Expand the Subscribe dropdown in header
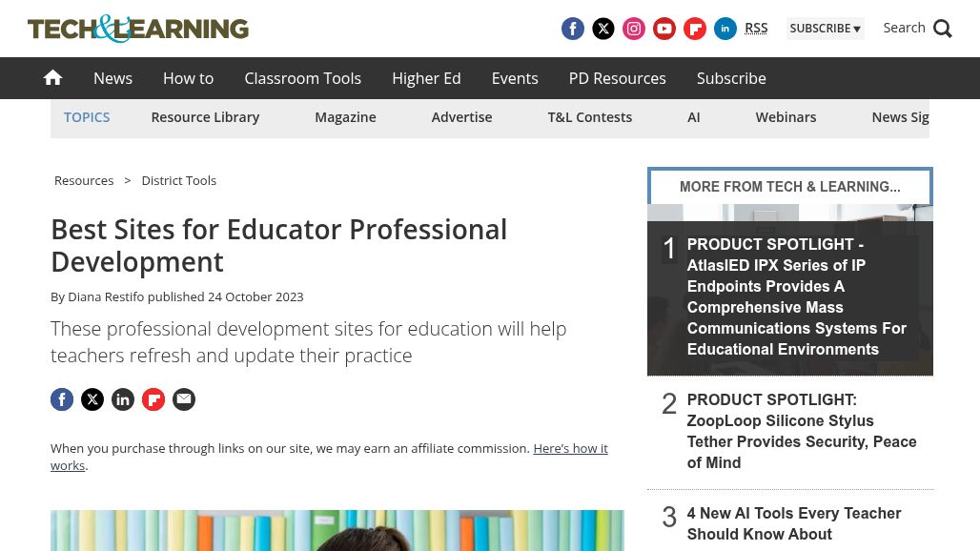Viewport: 980px width, 551px height. point(825,29)
